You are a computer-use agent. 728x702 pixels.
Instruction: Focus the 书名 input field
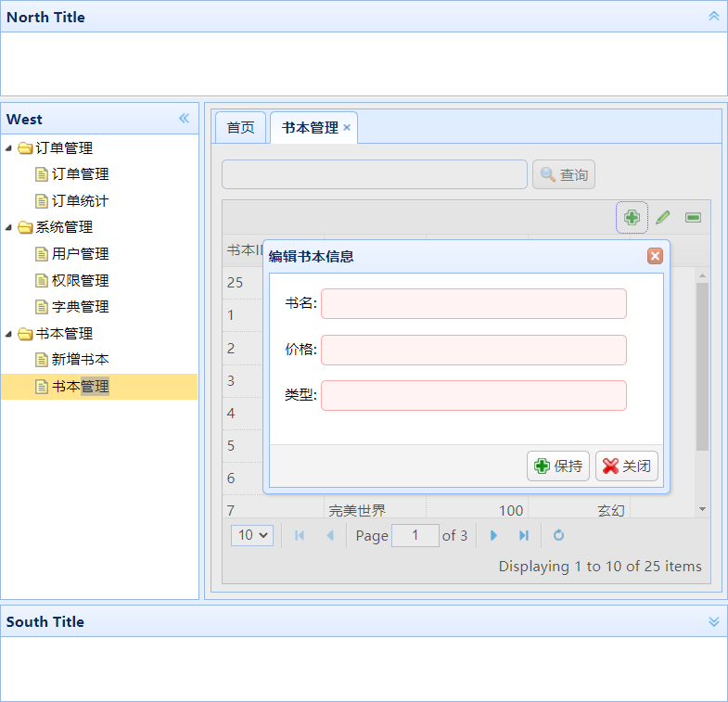tap(474, 303)
